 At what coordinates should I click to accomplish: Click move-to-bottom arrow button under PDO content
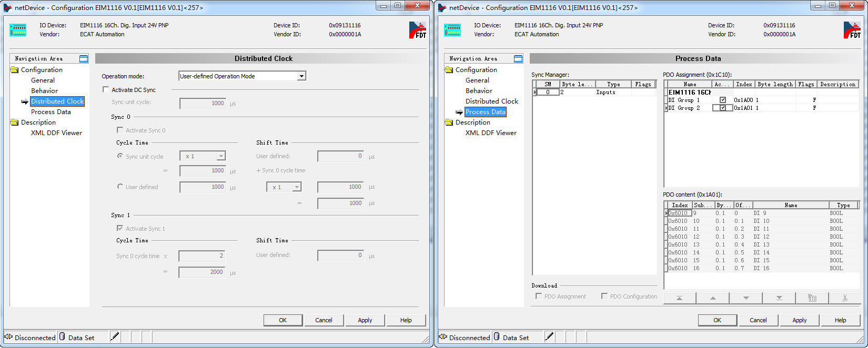(x=779, y=298)
